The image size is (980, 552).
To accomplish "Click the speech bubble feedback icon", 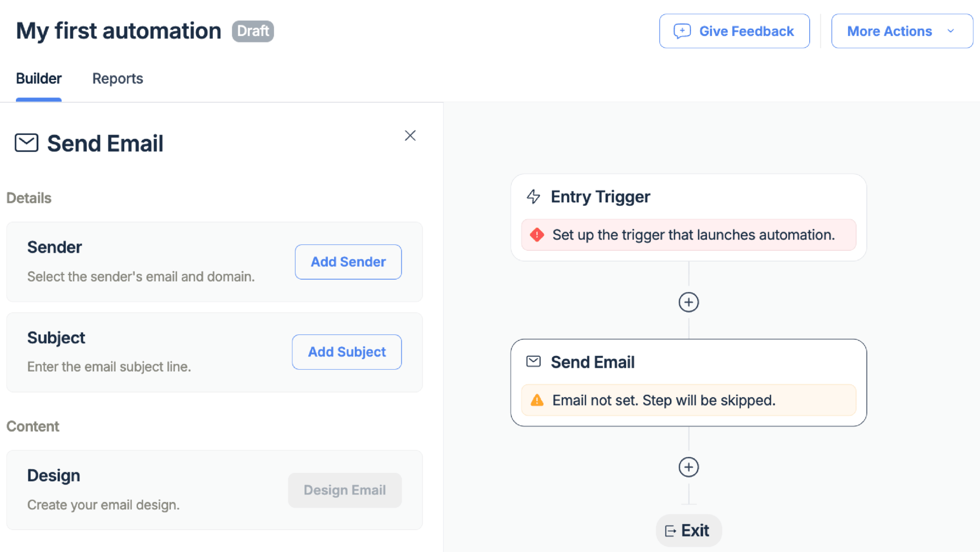I will [682, 31].
